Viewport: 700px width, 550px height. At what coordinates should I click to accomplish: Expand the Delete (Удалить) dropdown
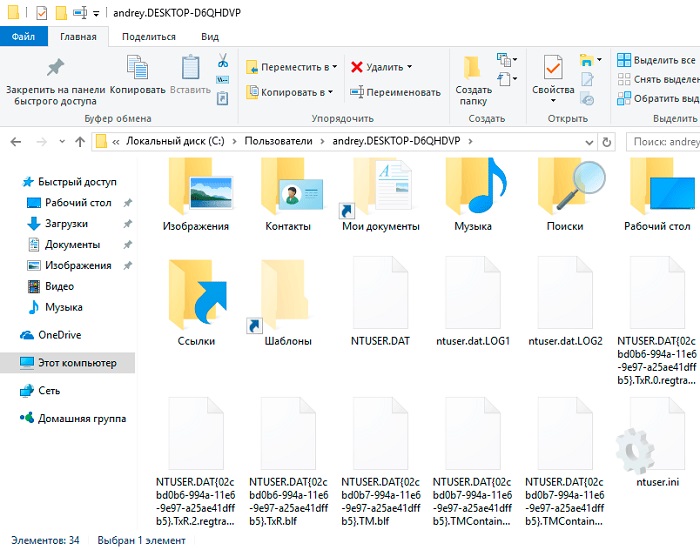(x=410, y=67)
